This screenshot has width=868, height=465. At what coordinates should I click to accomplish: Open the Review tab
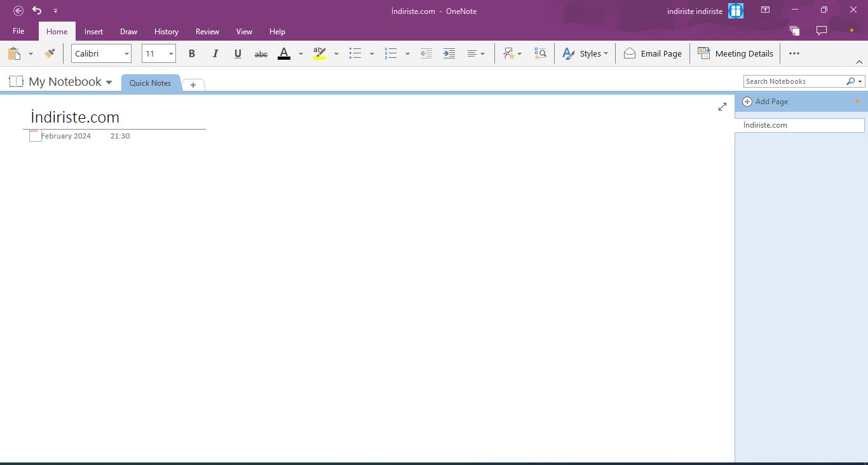pos(207,32)
